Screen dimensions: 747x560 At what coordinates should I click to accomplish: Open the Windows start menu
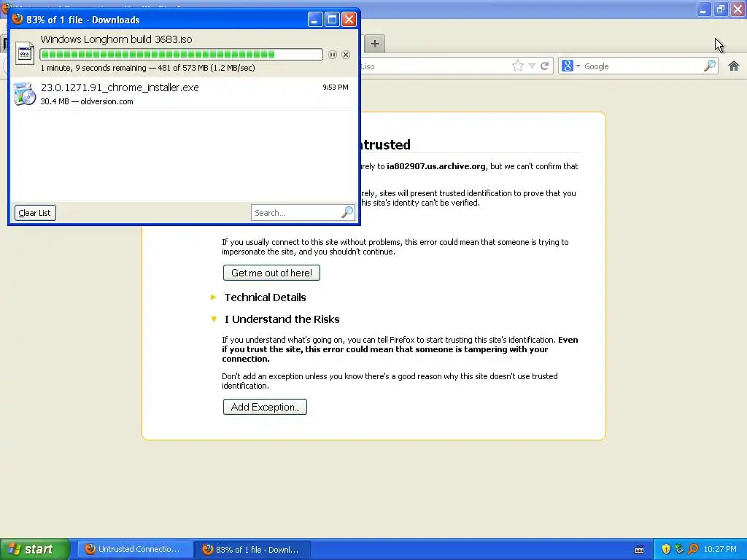point(35,549)
